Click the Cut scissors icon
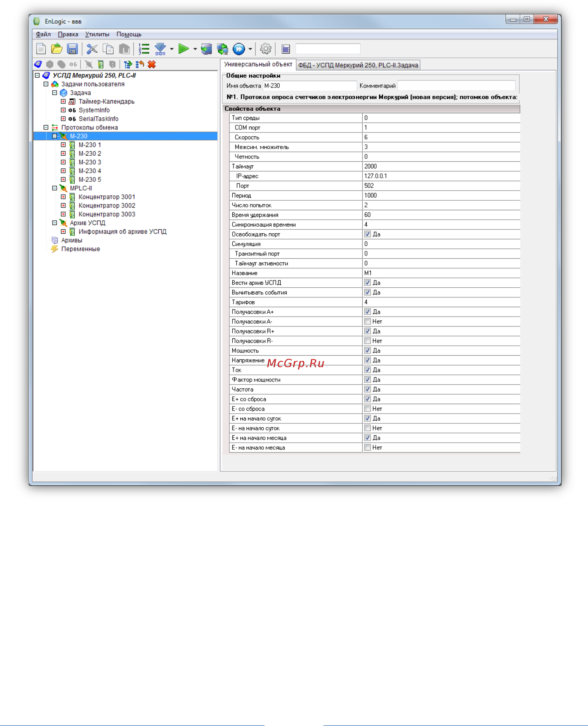Screen dimensions: 588x726 92,49
